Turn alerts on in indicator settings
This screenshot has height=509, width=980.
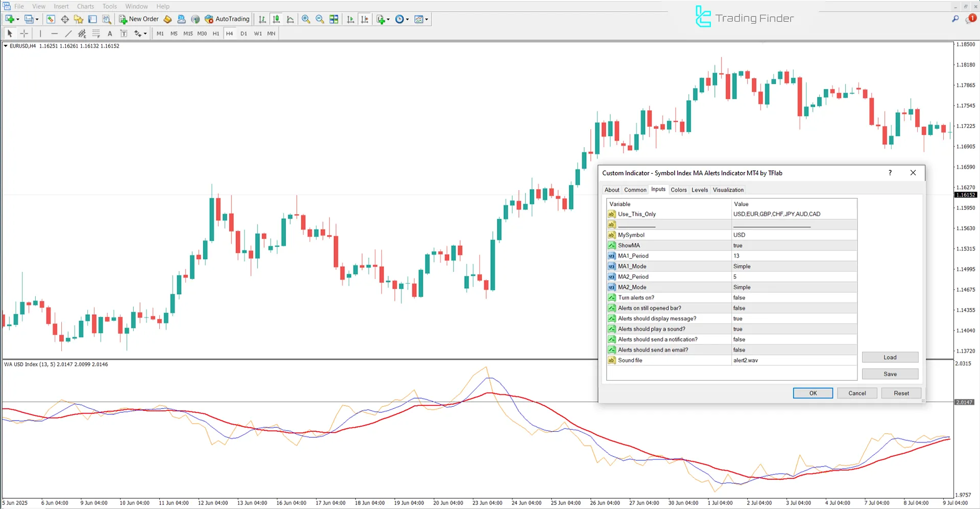794,297
